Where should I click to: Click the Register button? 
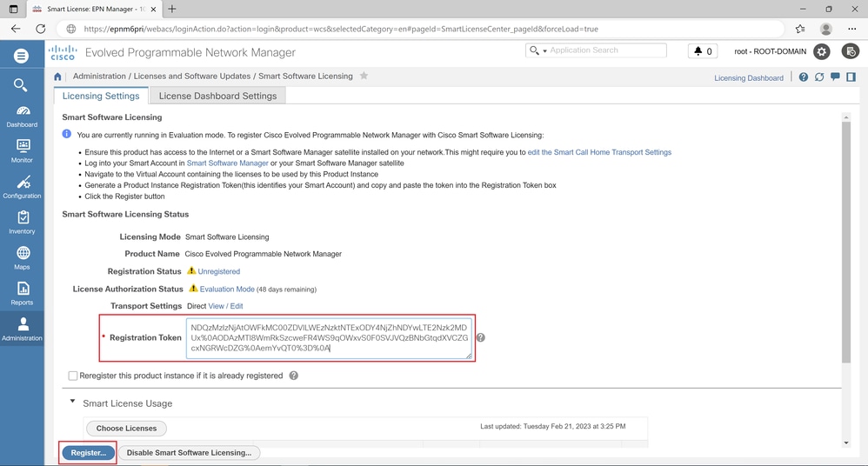[88, 453]
